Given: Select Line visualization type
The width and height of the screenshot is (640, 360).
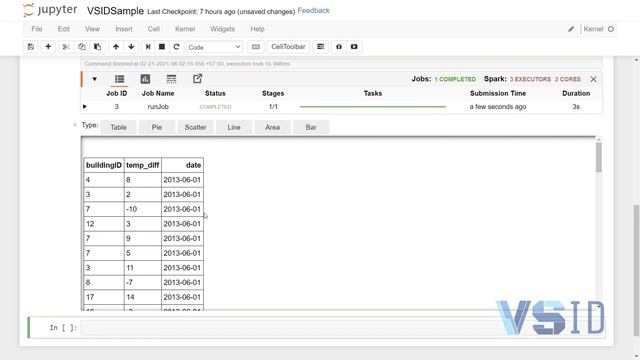Looking at the screenshot, I should (234, 127).
